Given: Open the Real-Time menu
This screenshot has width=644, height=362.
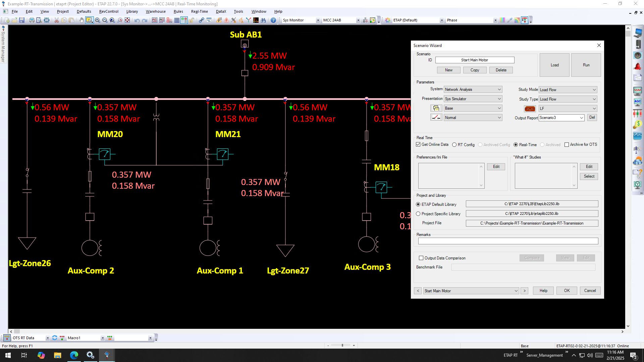Looking at the screenshot, I should 199,11.
